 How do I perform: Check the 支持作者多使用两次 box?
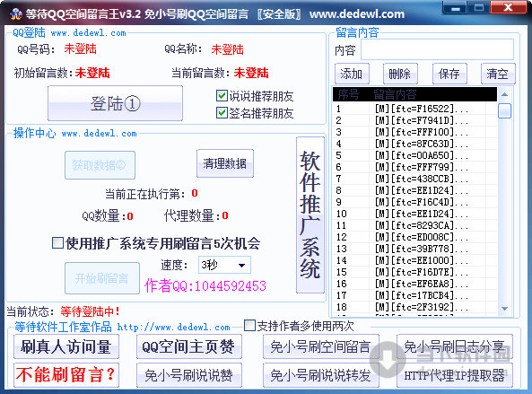(x=249, y=326)
